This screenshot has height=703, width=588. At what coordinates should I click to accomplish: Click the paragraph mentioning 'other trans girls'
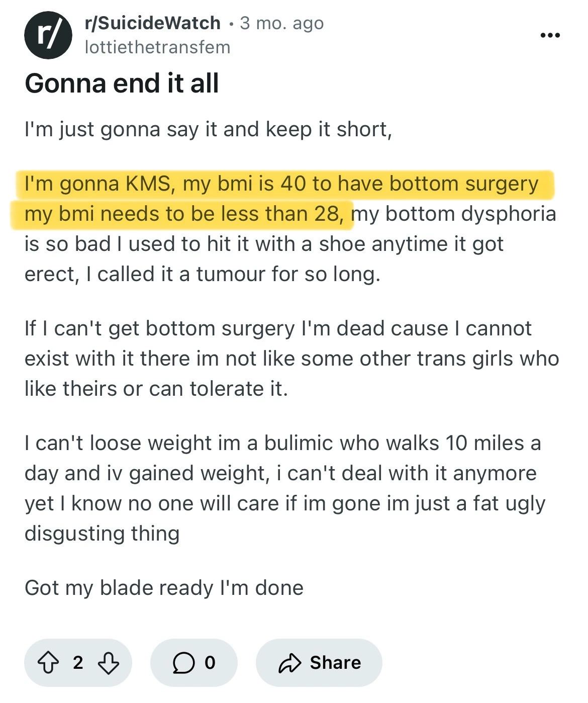pyautogui.click(x=291, y=359)
